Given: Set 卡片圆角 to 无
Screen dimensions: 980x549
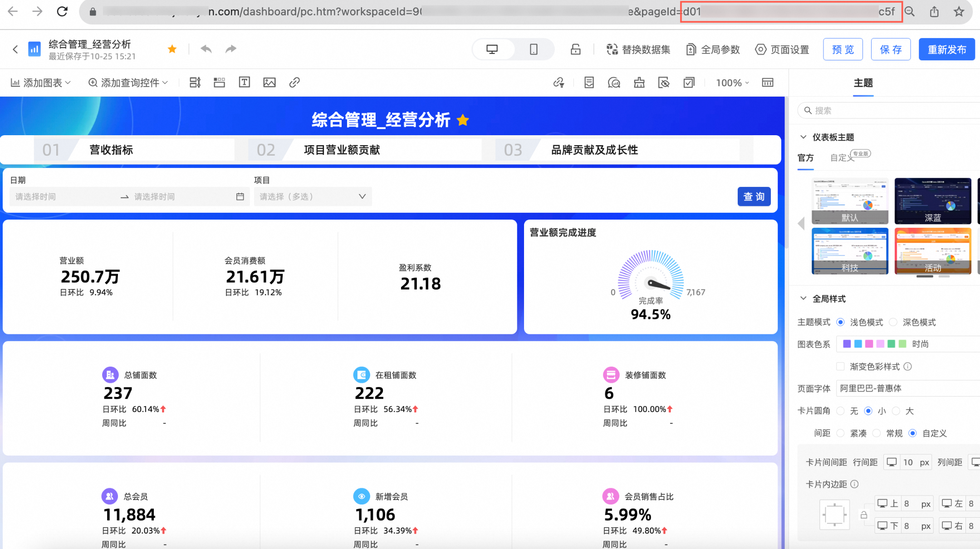Looking at the screenshot, I should [x=841, y=411].
